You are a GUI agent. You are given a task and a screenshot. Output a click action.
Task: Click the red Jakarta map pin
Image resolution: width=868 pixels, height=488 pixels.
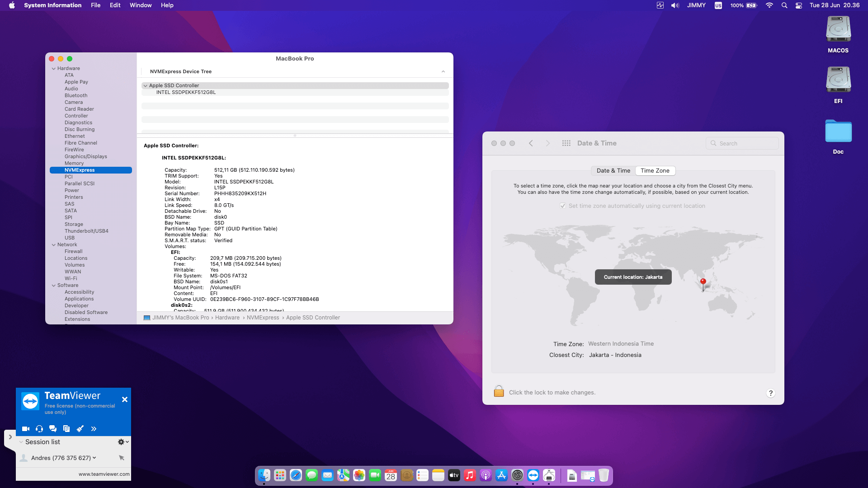click(x=703, y=284)
